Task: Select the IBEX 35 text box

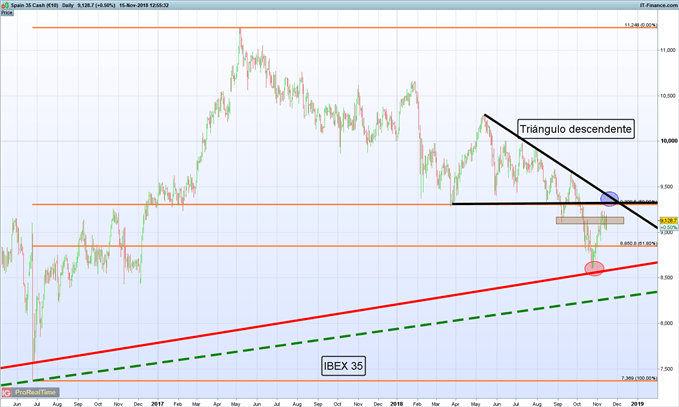Action: tap(343, 366)
